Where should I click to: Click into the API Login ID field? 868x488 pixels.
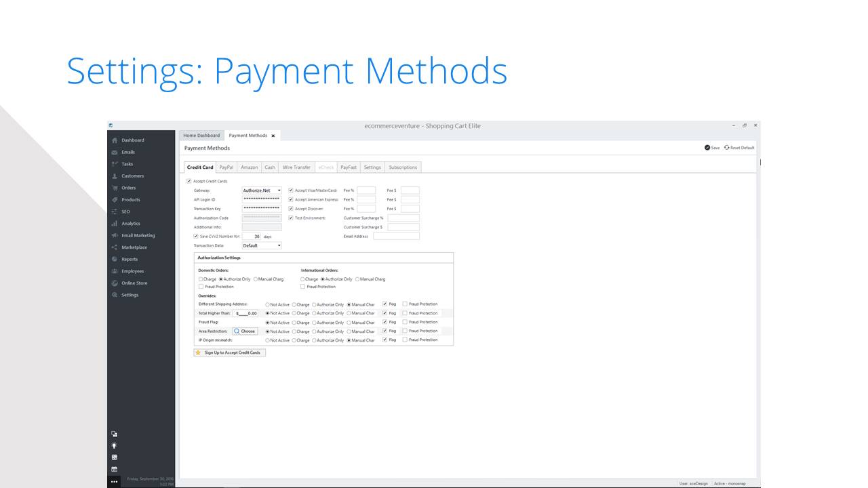tap(262, 200)
